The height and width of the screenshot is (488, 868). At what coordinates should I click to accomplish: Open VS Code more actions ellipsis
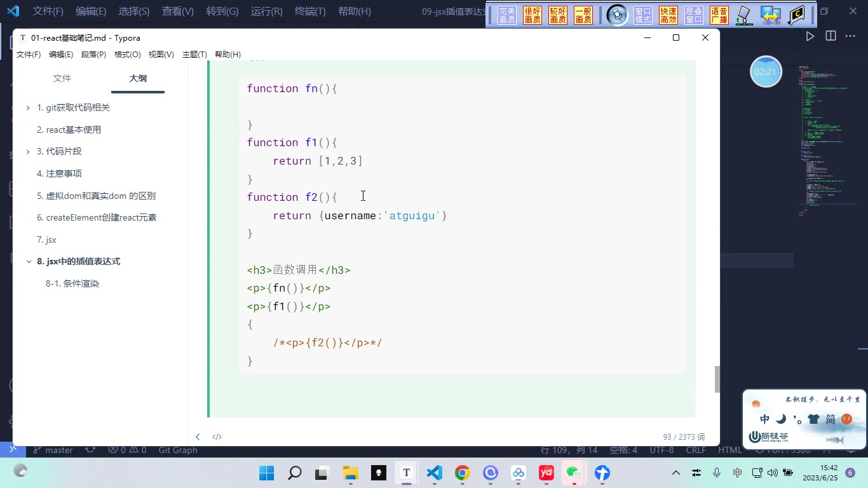[850, 36]
